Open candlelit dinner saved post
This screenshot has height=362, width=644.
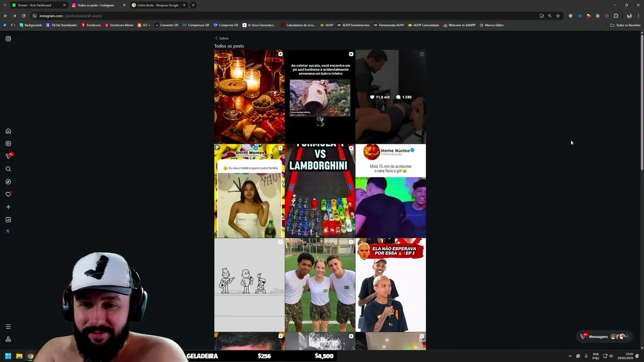[249, 97]
